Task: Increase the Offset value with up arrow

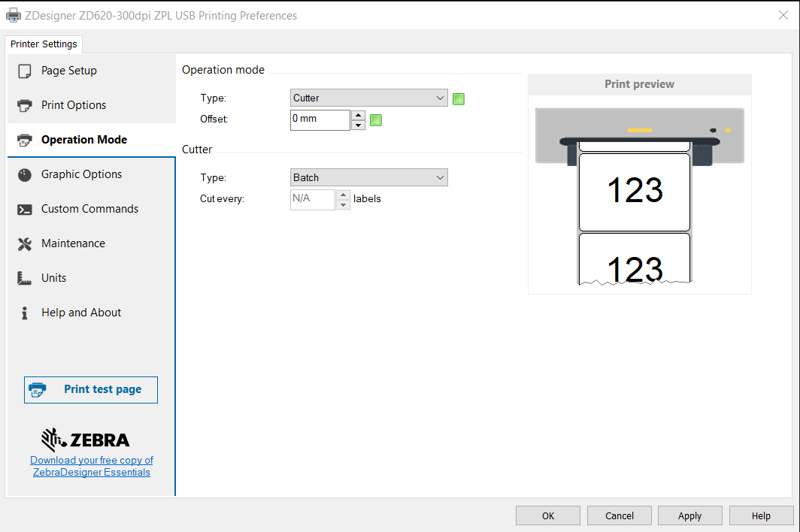Action: click(359, 115)
